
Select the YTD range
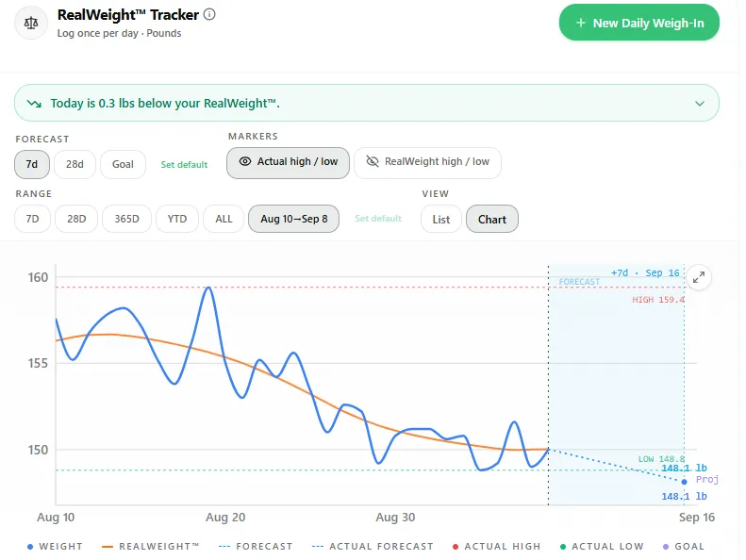click(x=177, y=219)
